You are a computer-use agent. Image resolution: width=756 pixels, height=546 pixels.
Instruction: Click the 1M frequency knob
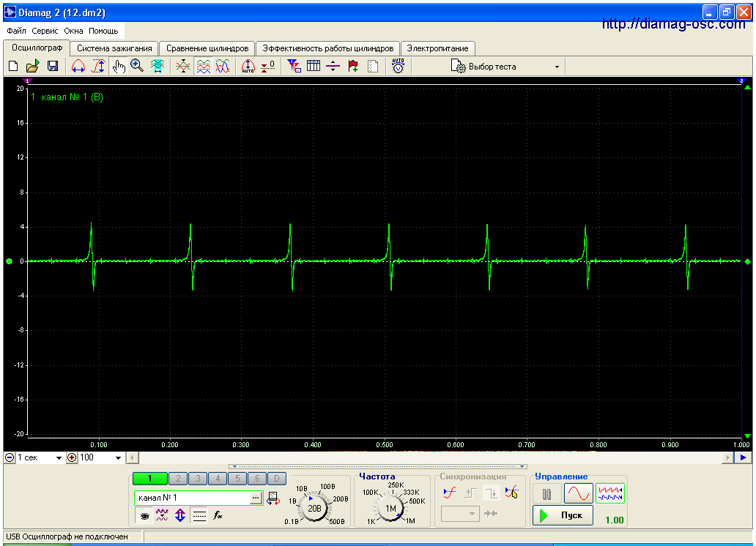[x=390, y=508]
